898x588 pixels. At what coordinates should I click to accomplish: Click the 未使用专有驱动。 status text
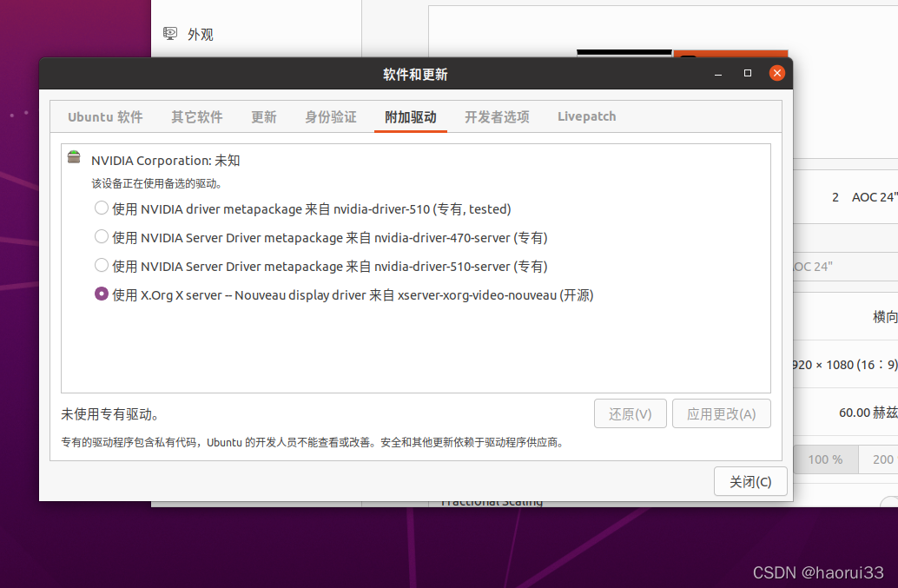tap(110, 414)
